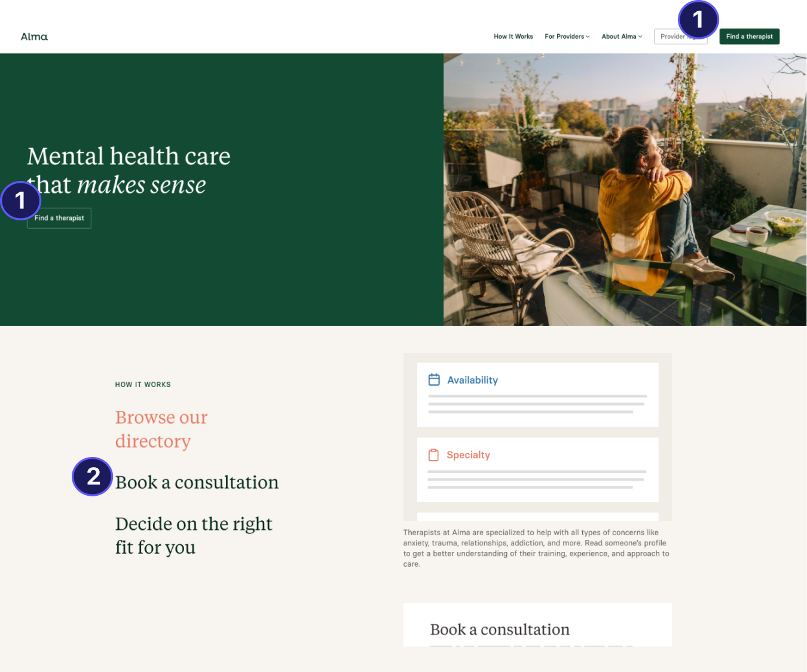The width and height of the screenshot is (807, 672).
Task: Select the Browse our directory step
Action: tap(161, 429)
